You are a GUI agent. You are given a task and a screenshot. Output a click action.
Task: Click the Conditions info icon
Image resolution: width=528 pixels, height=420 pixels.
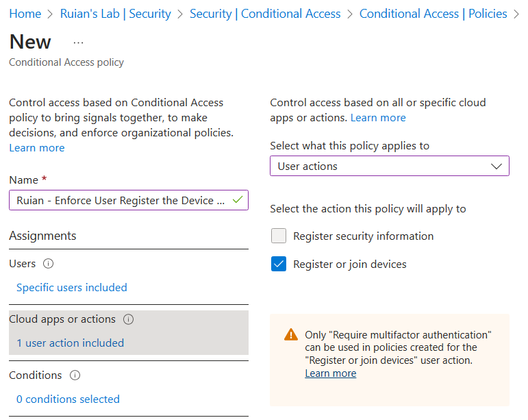click(x=75, y=375)
